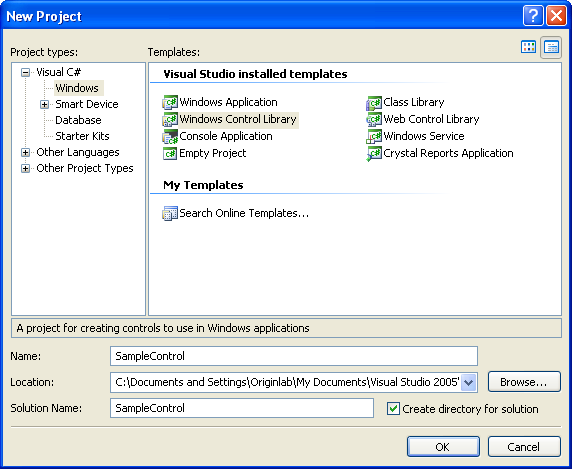
Task: Select the Other Languages label
Action: (78, 152)
